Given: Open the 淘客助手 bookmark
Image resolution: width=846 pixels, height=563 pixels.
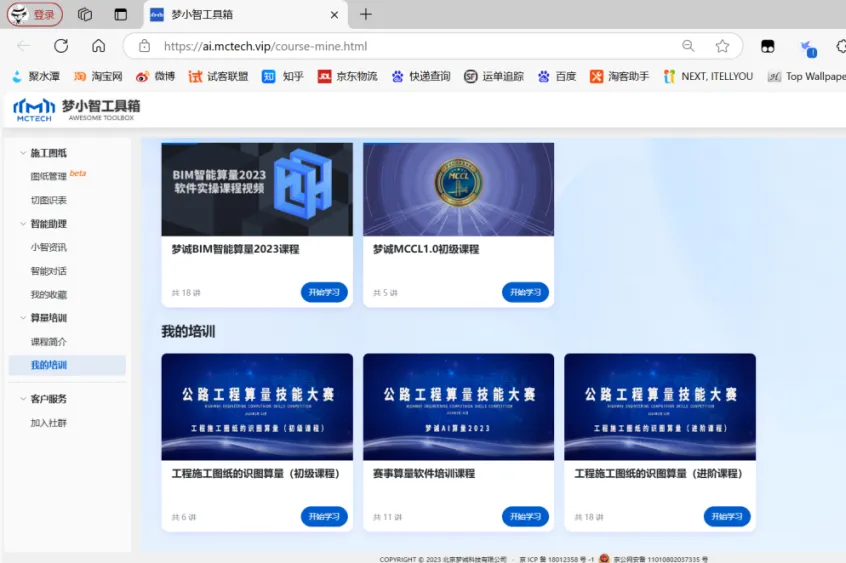Looking at the screenshot, I should [619, 77].
